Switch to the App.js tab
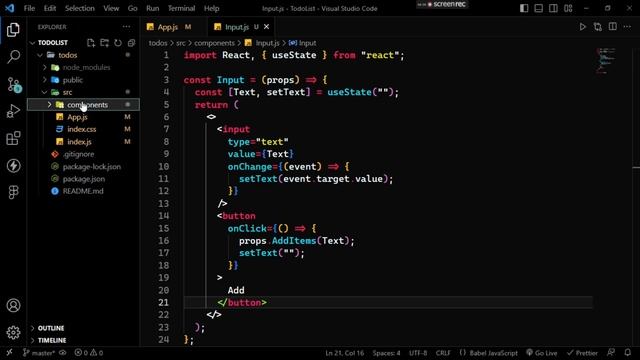Viewport: 640px width, 360px height. 169,27
